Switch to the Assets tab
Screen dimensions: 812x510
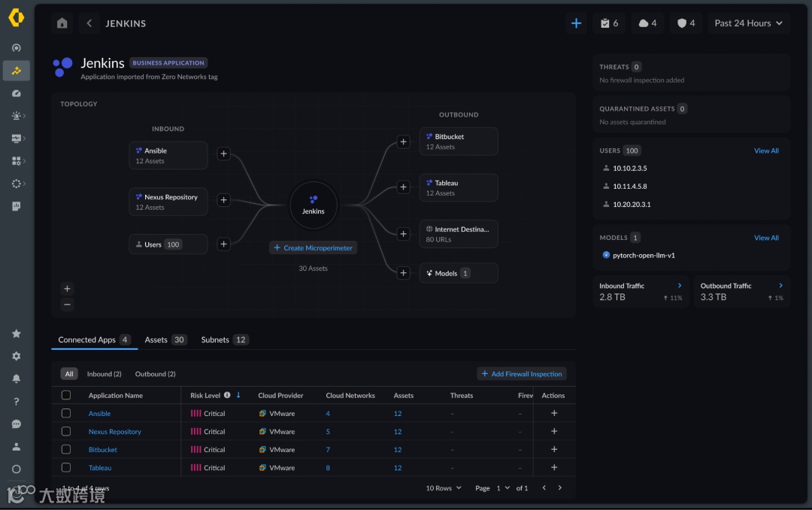[165, 339]
